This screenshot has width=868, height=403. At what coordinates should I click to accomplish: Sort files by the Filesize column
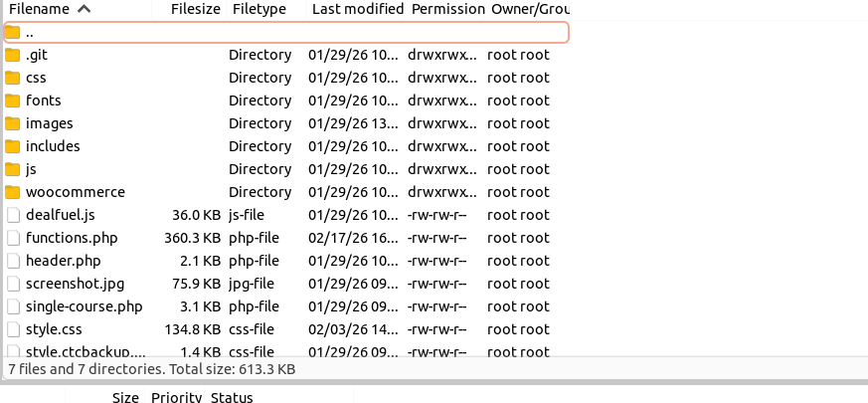193,9
